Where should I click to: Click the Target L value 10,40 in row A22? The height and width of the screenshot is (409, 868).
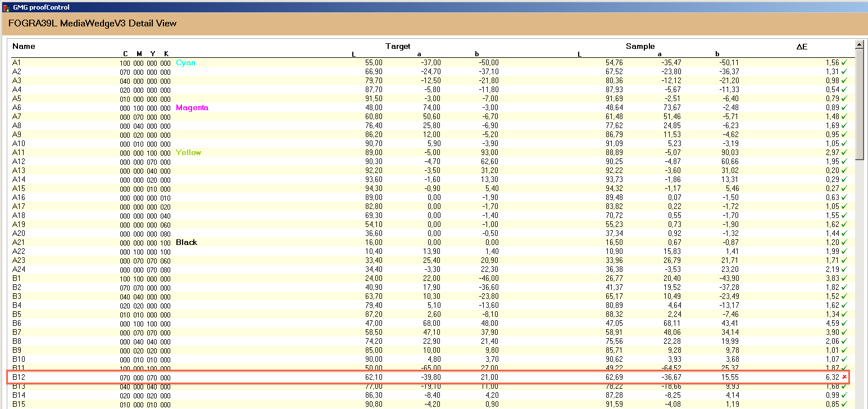click(x=374, y=251)
